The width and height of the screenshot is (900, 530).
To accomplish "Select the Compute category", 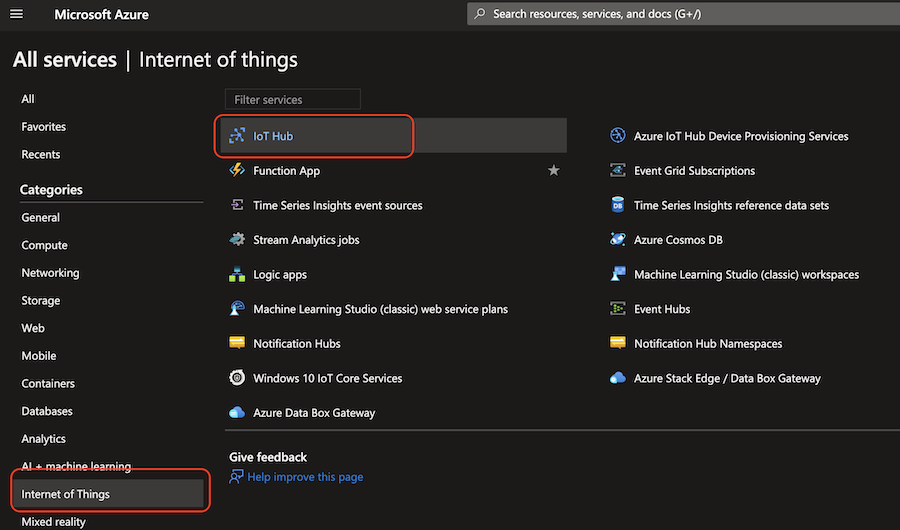I will point(44,245).
